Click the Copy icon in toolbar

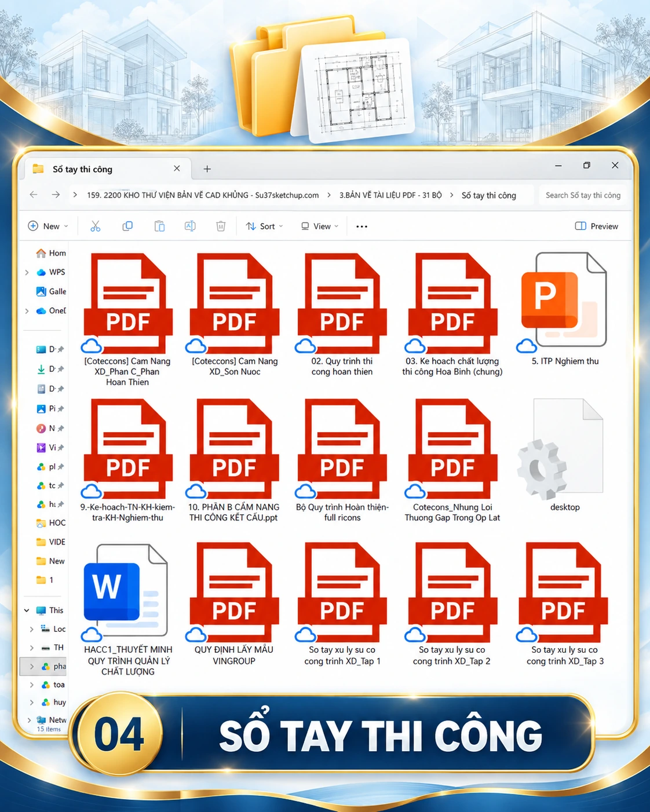(127, 226)
